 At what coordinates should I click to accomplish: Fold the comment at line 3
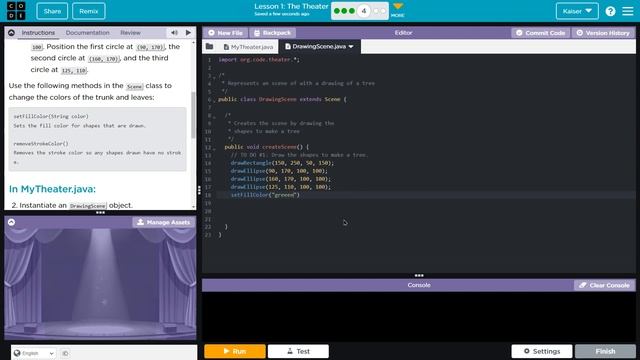tap(214, 76)
